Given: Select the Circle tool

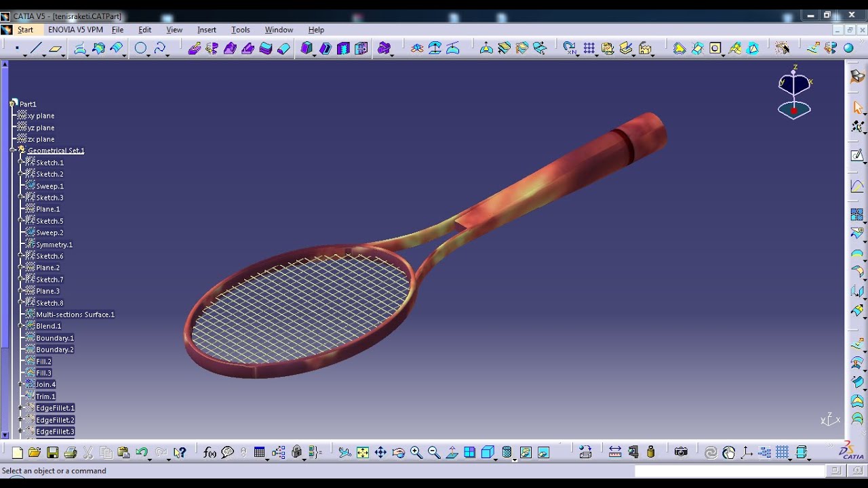Looking at the screenshot, I should (140, 48).
